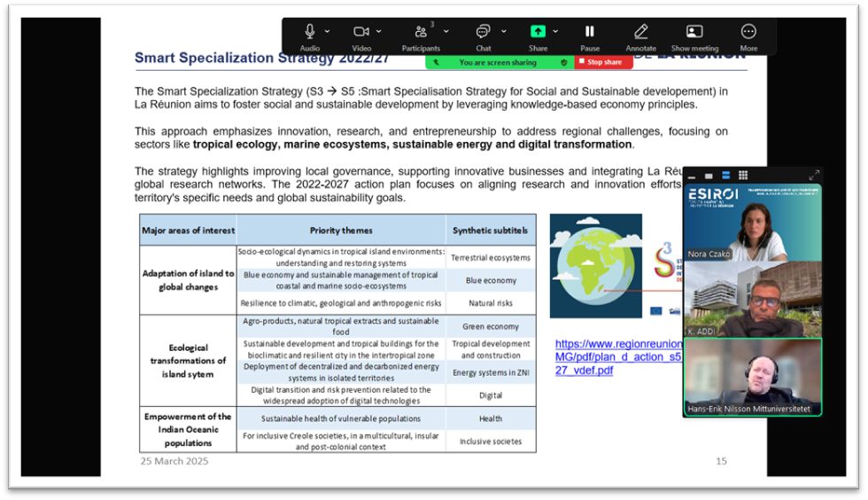Click the 'Inclusive societes' subtitle cell

(x=491, y=441)
